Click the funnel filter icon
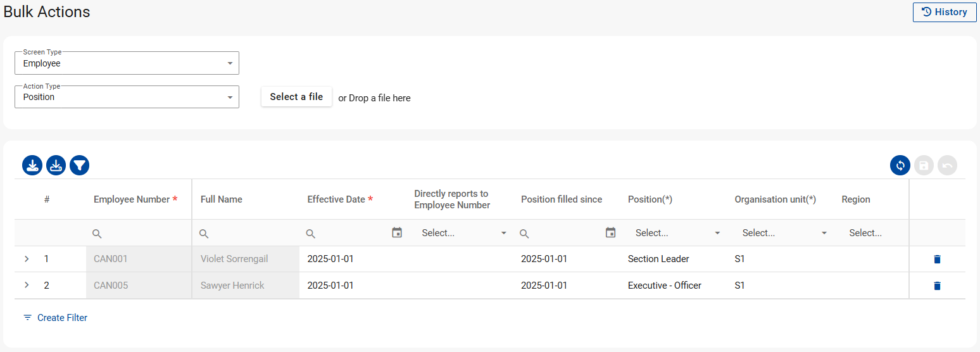 point(80,166)
